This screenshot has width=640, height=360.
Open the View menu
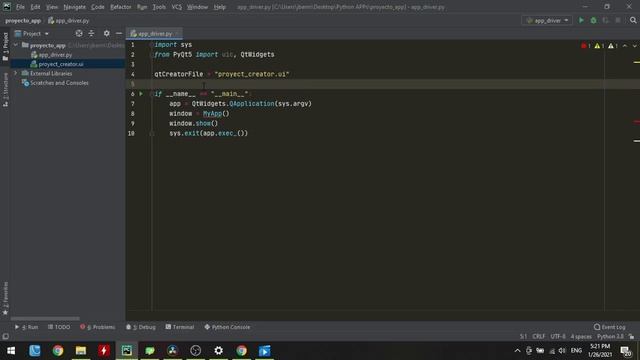tap(51, 7)
